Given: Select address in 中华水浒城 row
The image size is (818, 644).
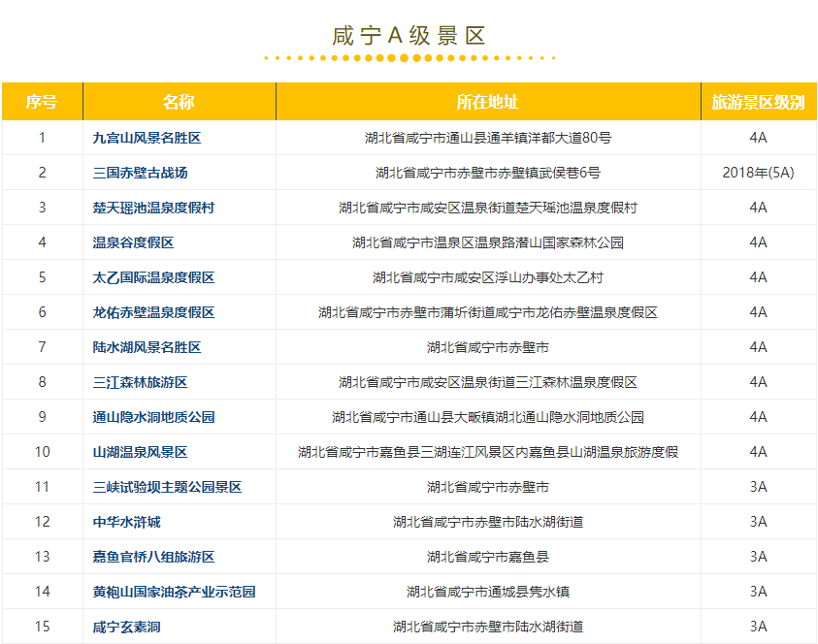Looking at the screenshot, I should click(488, 522).
